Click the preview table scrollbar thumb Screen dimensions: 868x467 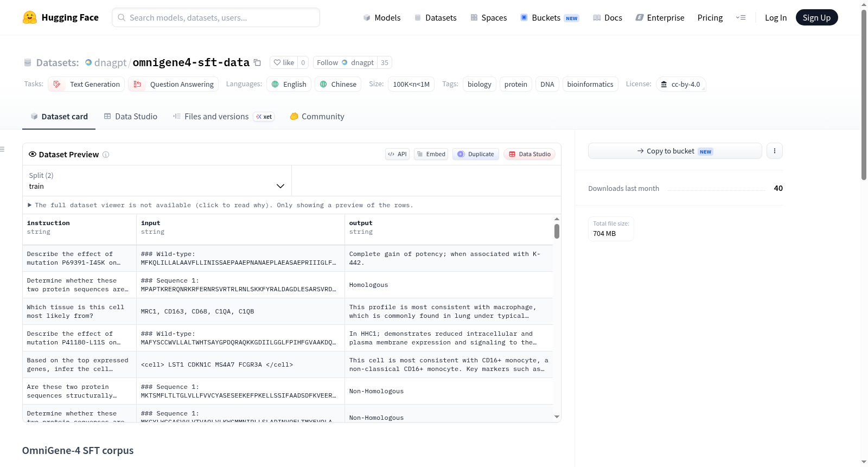[x=557, y=231]
